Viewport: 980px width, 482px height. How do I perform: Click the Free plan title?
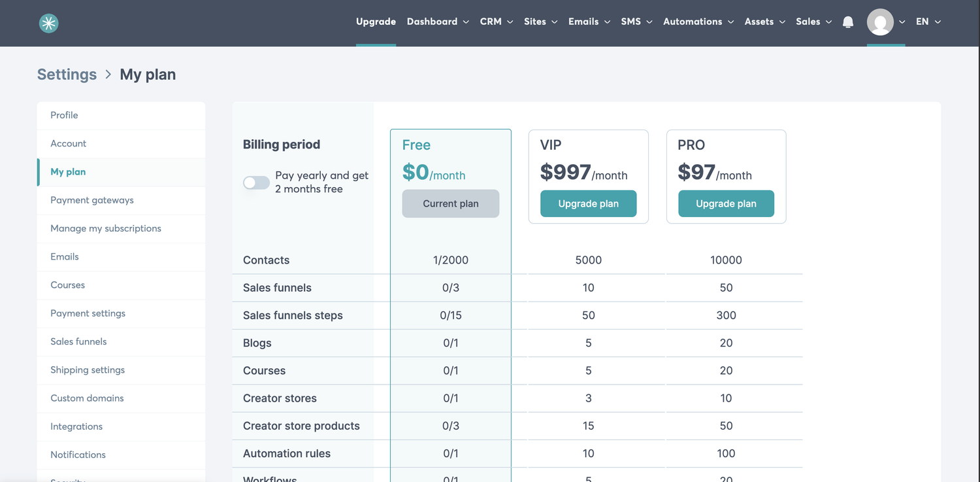coord(416,145)
